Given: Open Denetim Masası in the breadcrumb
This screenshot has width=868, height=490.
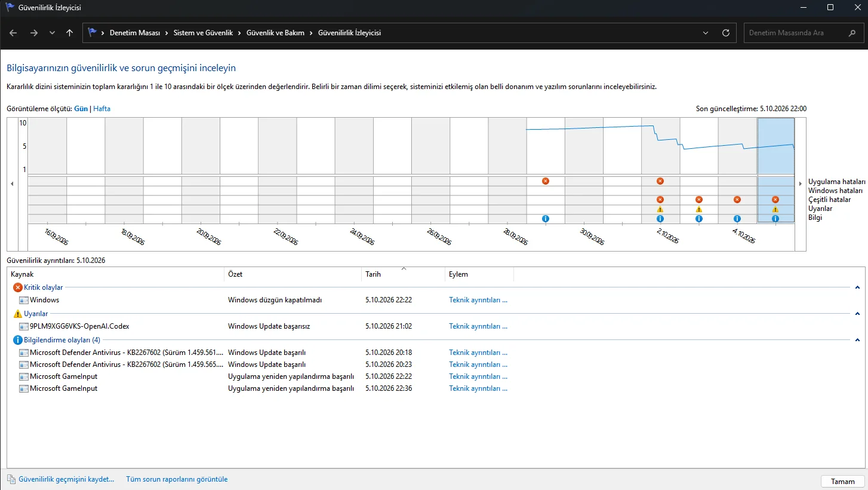Looking at the screenshot, I should click(135, 33).
